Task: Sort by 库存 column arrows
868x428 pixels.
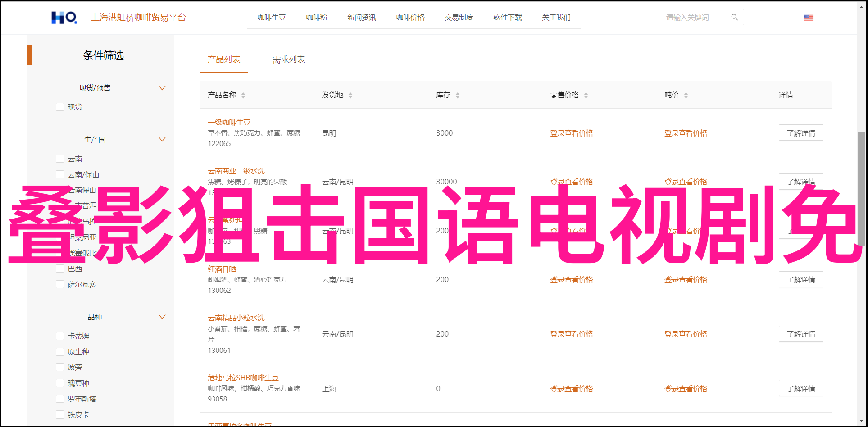Action: (x=457, y=95)
